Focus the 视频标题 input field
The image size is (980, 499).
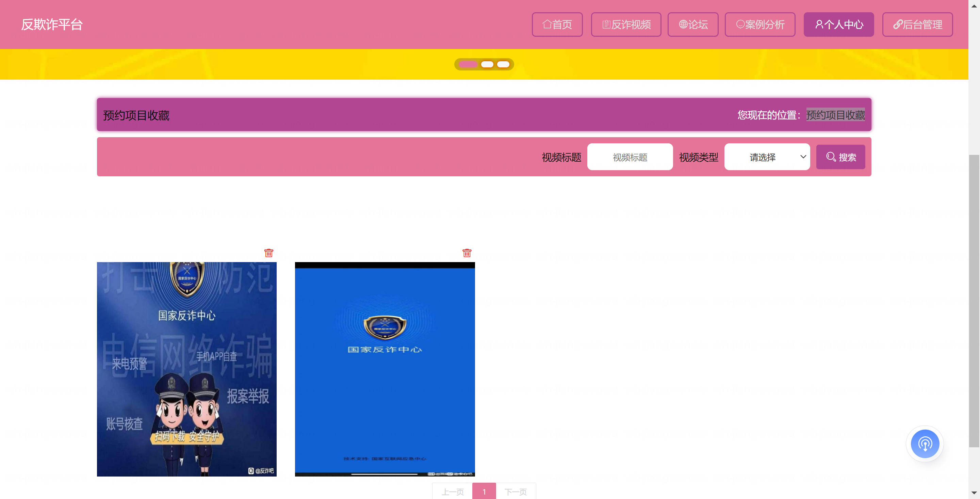pos(630,157)
